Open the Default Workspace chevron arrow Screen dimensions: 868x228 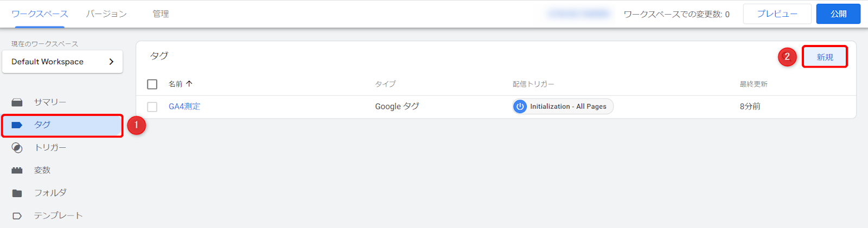[x=111, y=62]
